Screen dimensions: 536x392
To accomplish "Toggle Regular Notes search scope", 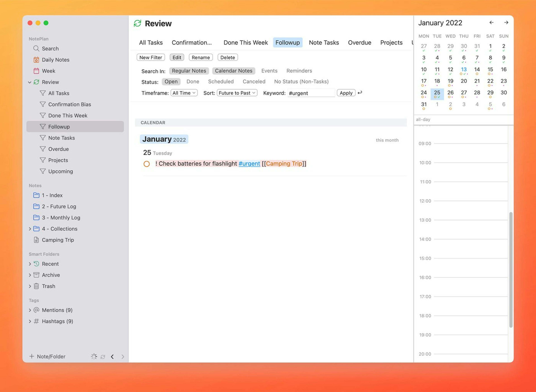I will coord(189,71).
